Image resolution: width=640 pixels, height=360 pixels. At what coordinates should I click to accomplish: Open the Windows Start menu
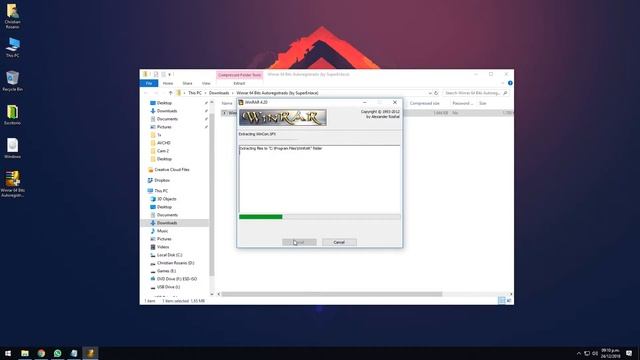[8, 353]
